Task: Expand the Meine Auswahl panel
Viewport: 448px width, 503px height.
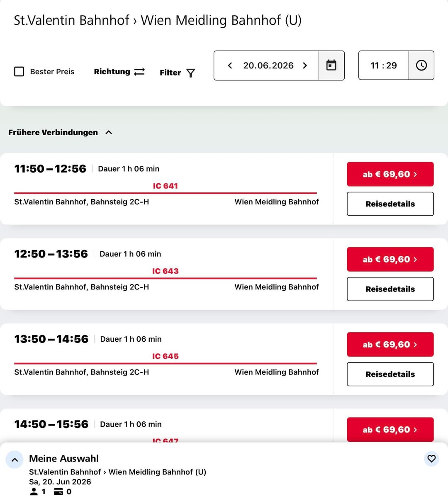Action: pos(15,459)
